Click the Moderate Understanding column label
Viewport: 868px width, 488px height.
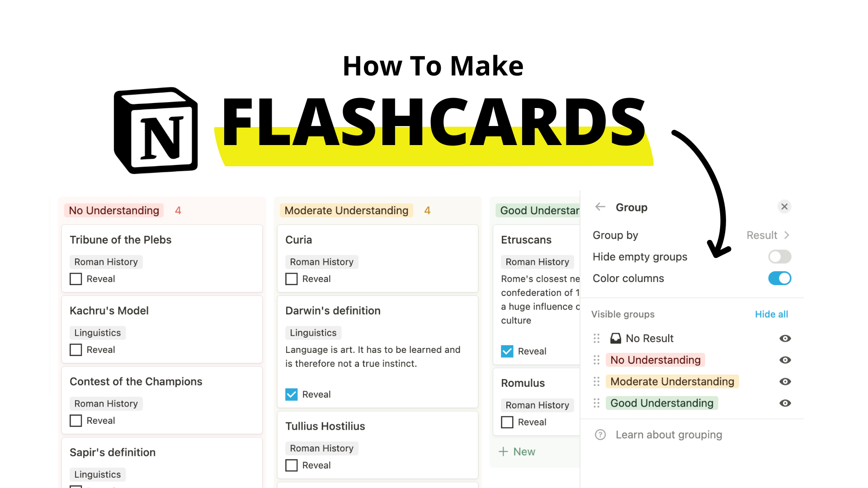346,210
